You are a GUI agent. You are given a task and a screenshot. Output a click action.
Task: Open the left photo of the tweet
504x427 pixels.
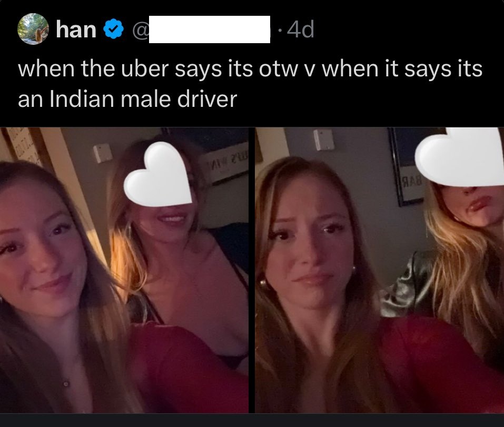coord(124,270)
